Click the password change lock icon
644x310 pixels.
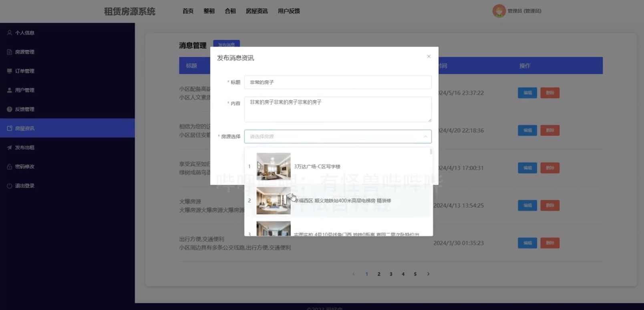coord(9,166)
